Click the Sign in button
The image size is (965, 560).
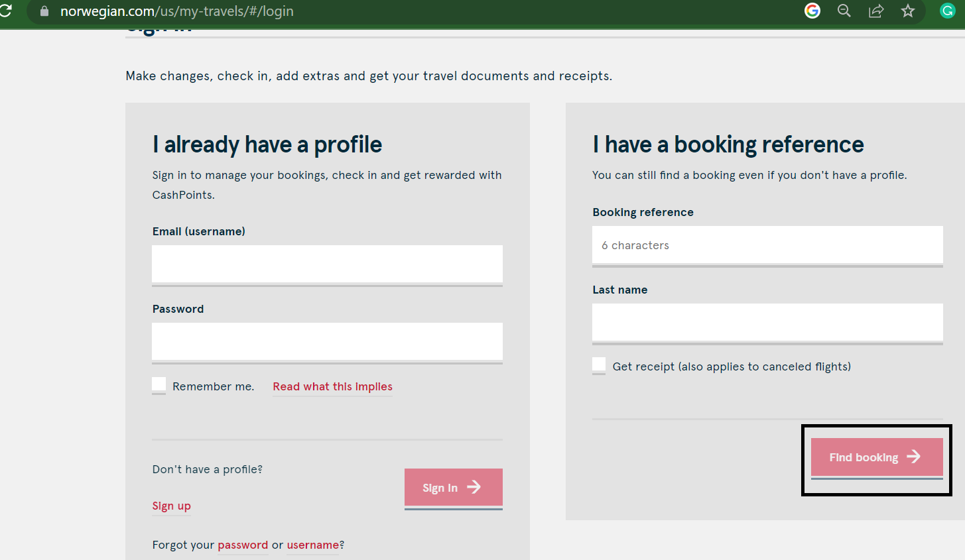coord(454,488)
